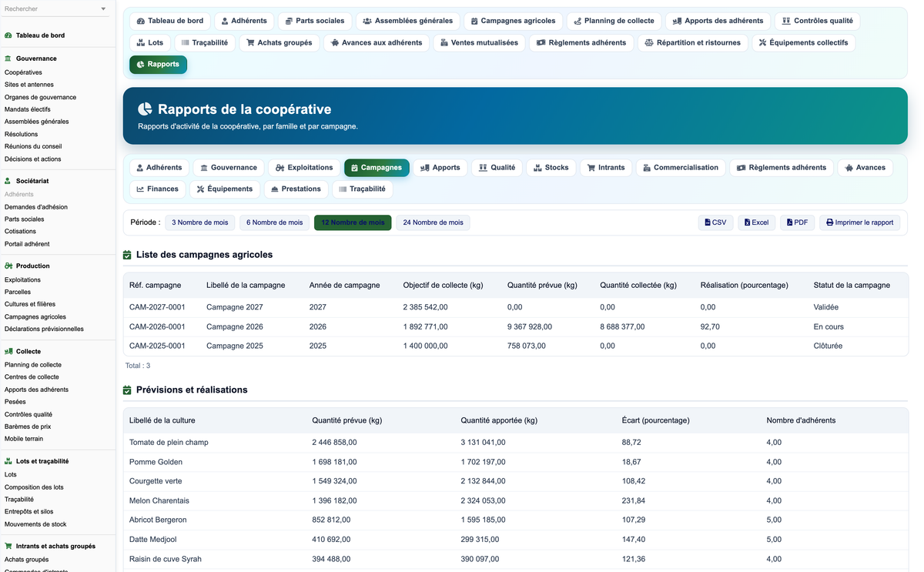This screenshot has height=572, width=924.
Task: Open Demandes d'adhésion in the sidebar
Action: [x=36, y=207]
